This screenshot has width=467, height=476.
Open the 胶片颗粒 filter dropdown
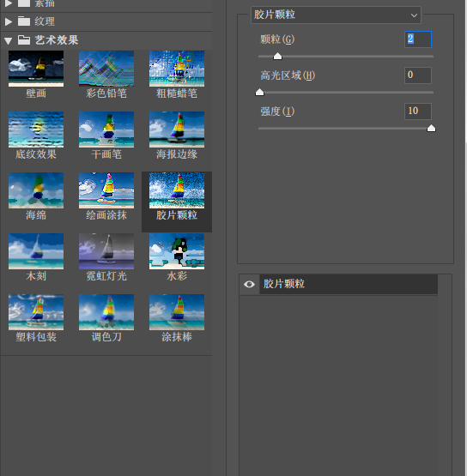[x=336, y=15]
